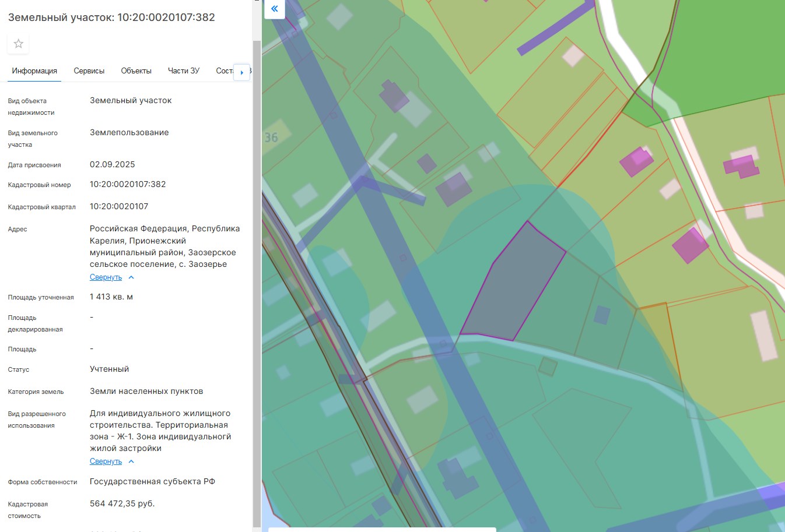This screenshot has height=532, width=785.
Task: Click the chevron next to address Свернуть
Action: point(131,277)
